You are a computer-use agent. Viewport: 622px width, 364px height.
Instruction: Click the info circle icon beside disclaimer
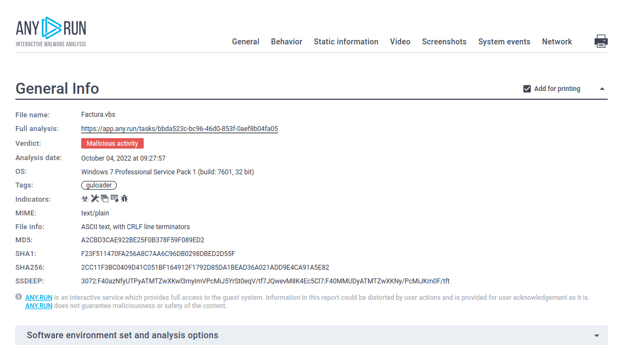click(x=19, y=297)
